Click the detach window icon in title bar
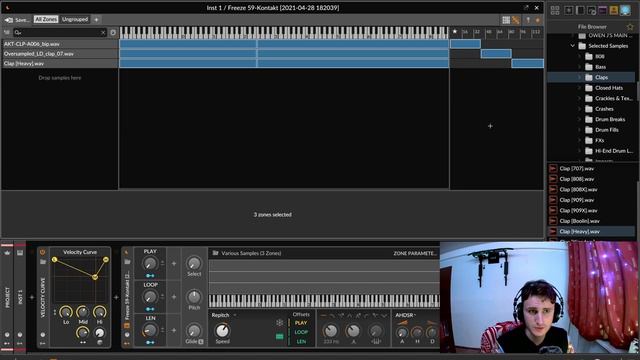 pos(526,8)
